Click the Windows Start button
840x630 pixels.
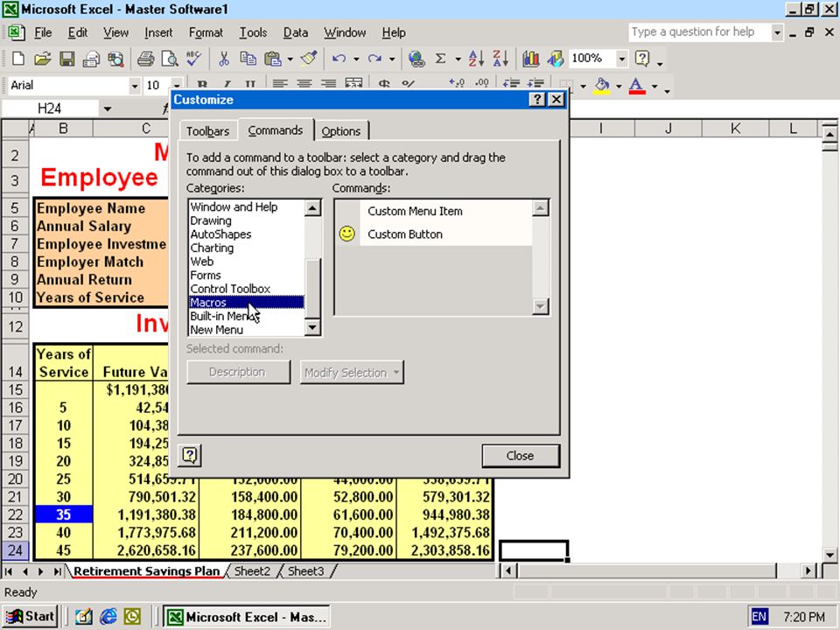pyautogui.click(x=30, y=617)
